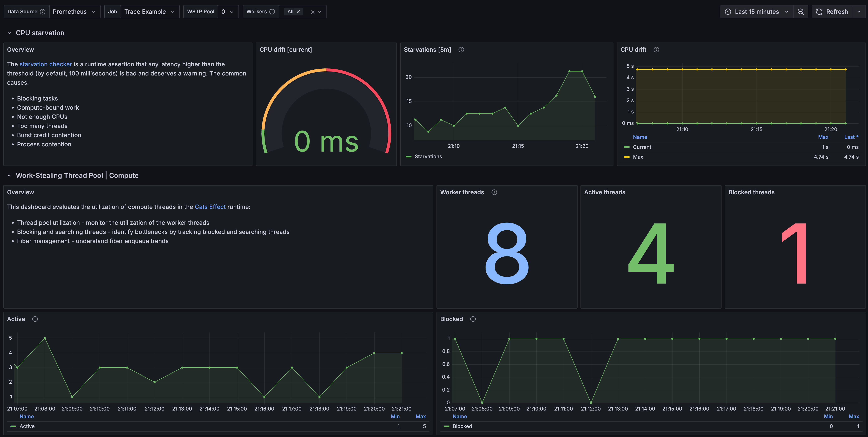The width and height of the screenshot is (868, 437).
Task: Sort Blocked legend by Max column
Action: tap(854, 416)
